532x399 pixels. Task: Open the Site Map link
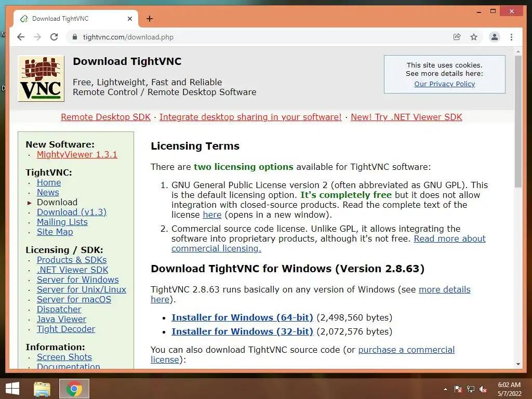click(55, 232)
